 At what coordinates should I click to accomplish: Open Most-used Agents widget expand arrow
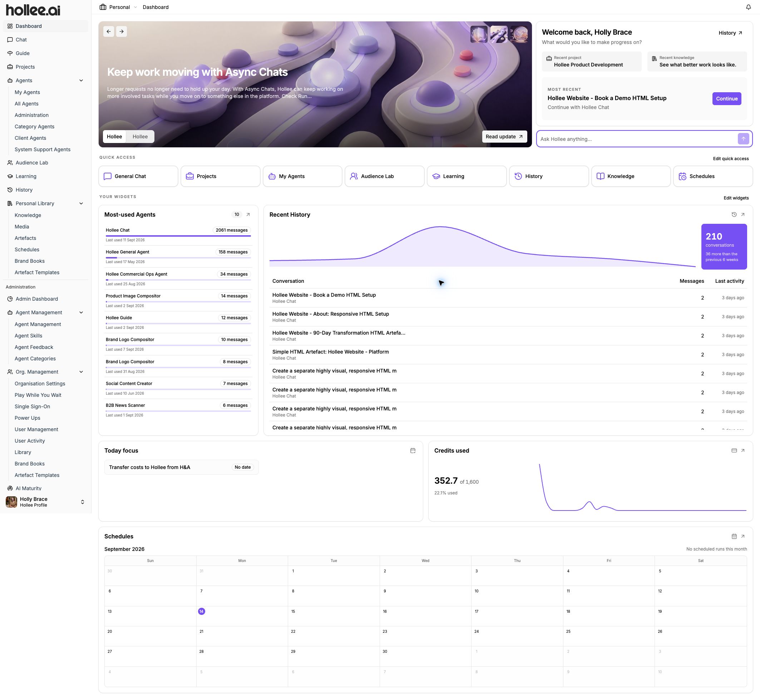click(248, 215)
